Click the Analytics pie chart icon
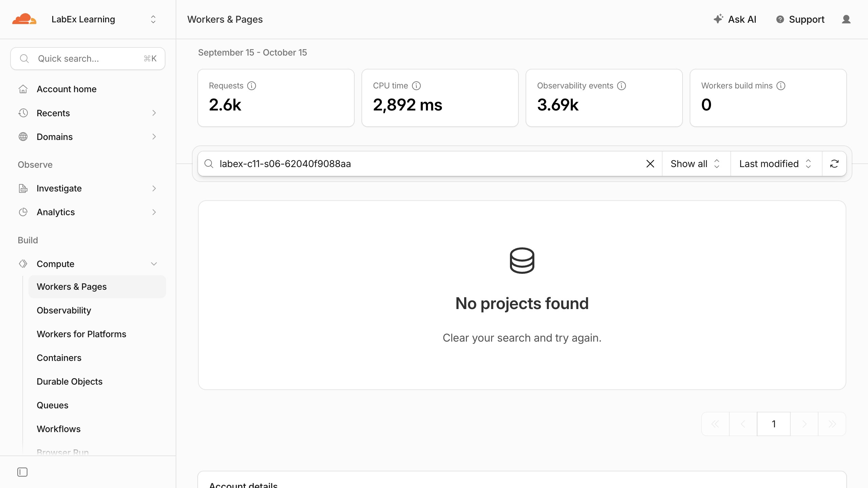Image resolution: width=868 pixels, height=488 pixels. 23,212
